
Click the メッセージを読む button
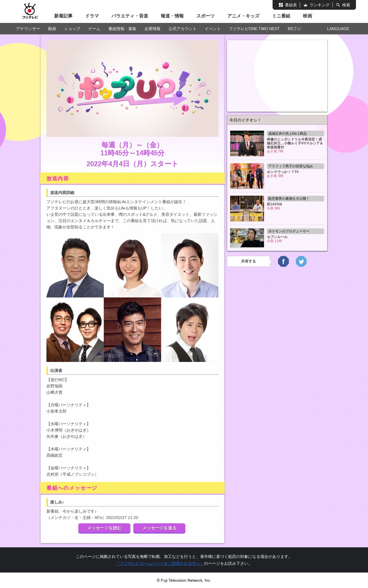(x=104, y=528)
